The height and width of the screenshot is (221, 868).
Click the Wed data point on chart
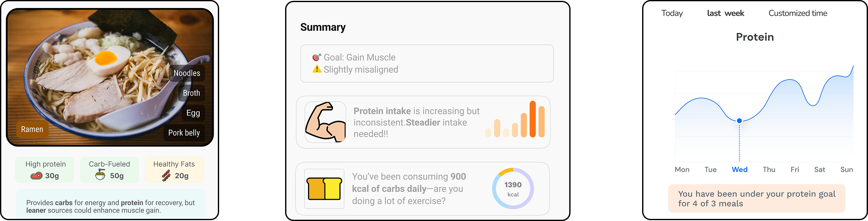739,121
